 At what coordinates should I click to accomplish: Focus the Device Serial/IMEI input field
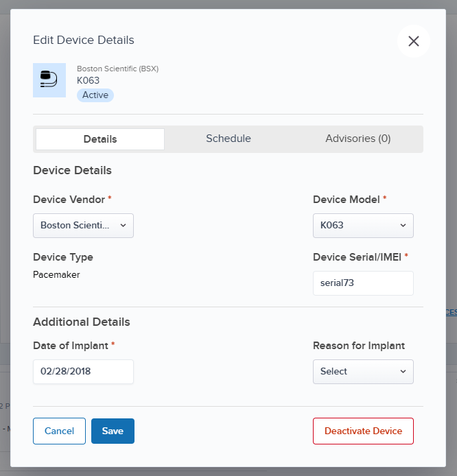(x=363, y=283)
